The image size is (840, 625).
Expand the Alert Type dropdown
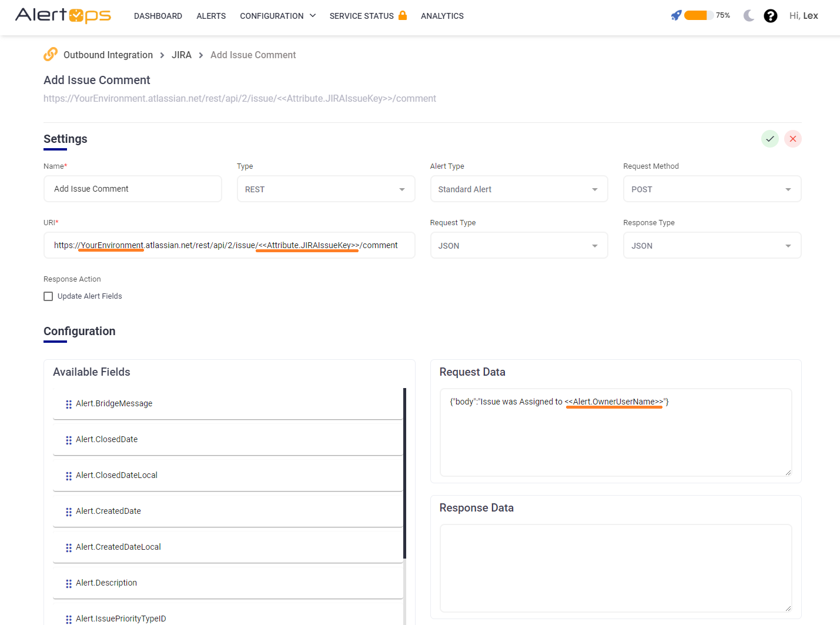click(x=518, y=189)
